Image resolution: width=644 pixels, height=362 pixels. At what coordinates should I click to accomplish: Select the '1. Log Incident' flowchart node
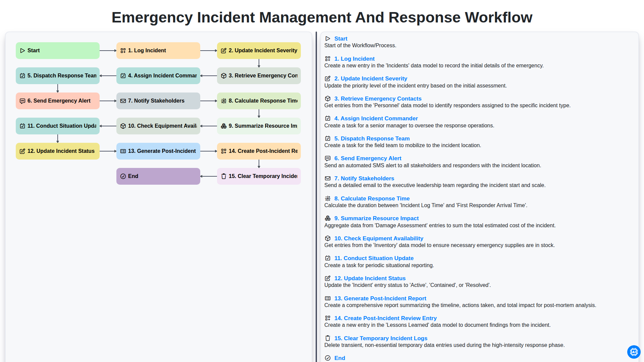point(158,51)
